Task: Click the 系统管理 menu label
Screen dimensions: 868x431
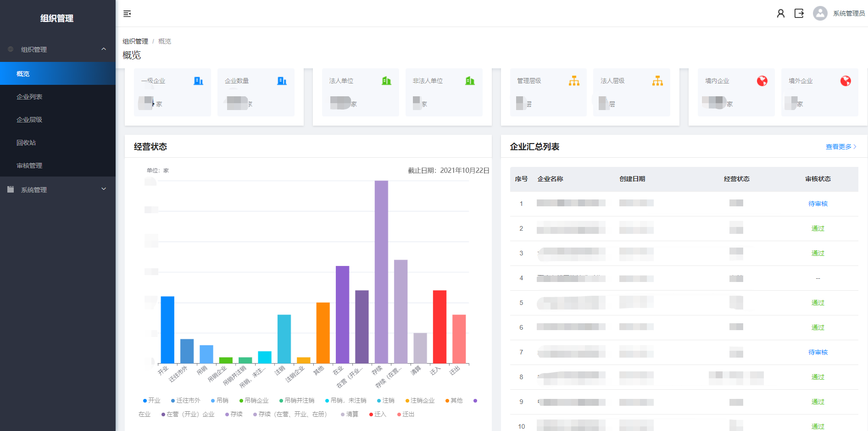Action: 34,190
